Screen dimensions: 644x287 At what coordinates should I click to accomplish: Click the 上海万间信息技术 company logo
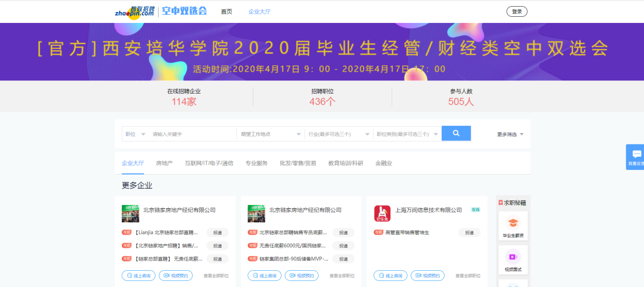[x=382, y=214]
